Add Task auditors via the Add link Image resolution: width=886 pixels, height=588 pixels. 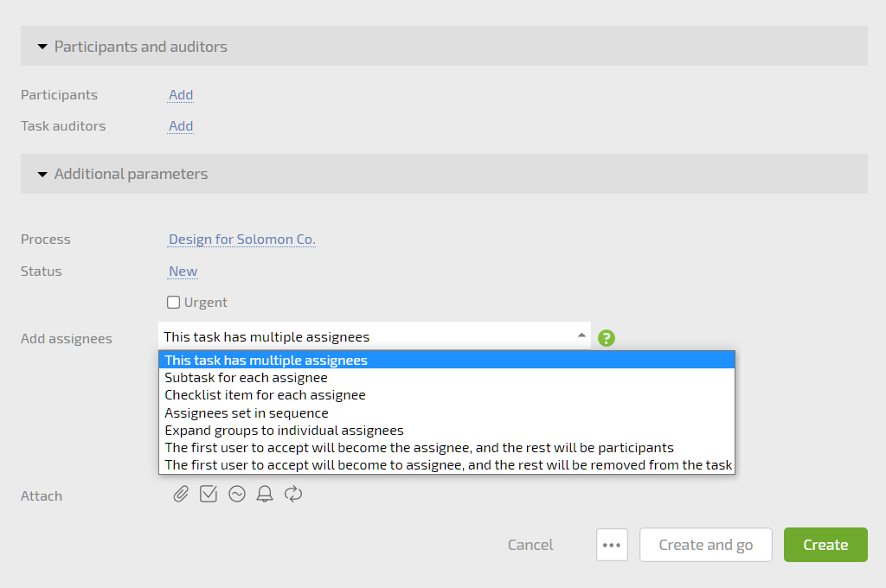(x=181, y=126)
